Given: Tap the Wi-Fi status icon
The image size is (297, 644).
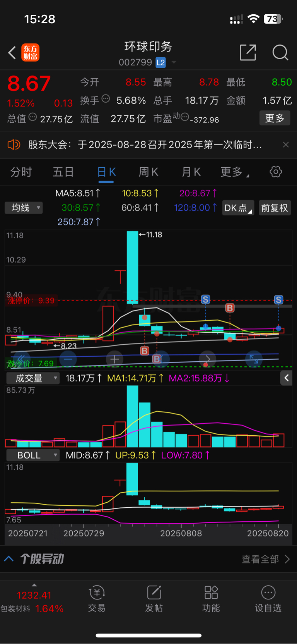Looking at the screenshot, I should (x=254, y=19).
